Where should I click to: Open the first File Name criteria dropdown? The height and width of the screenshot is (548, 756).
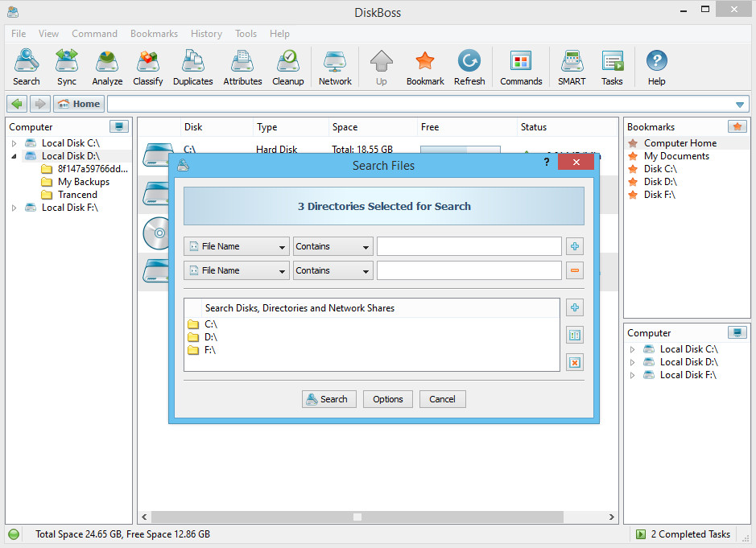[x=236, y=246]
